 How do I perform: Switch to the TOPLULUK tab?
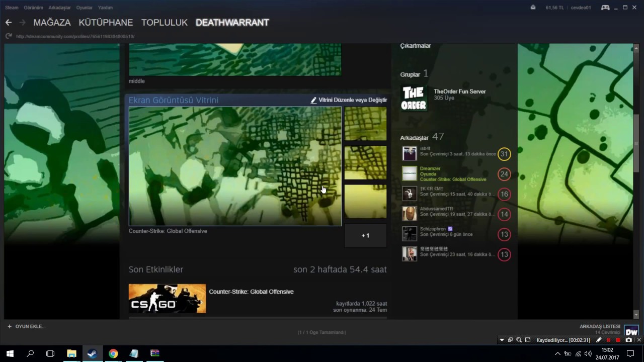click(x=165, y=23)
